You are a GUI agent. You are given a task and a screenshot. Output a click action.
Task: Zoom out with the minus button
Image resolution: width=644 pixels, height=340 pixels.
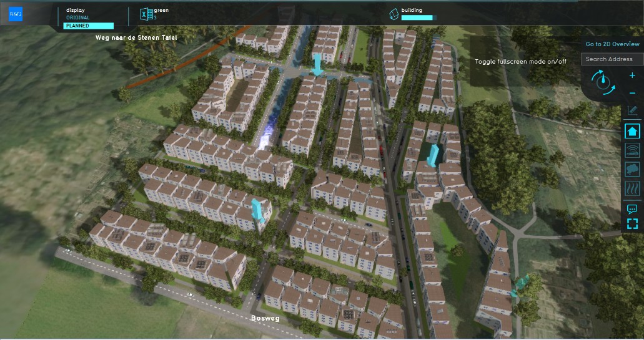click(632, 93)
